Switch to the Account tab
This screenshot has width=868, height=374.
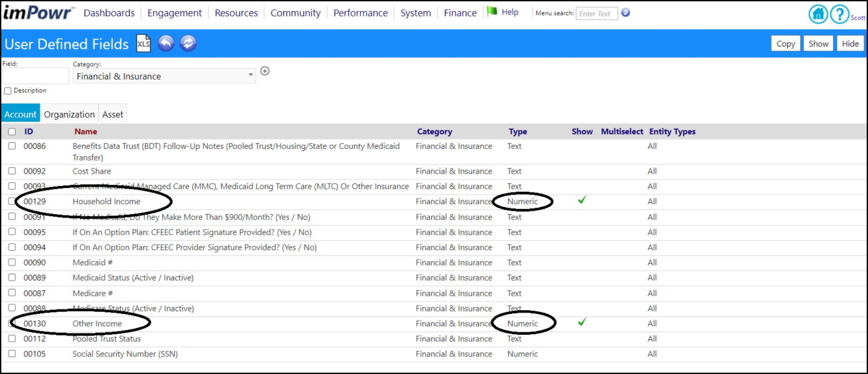(20, 114)
